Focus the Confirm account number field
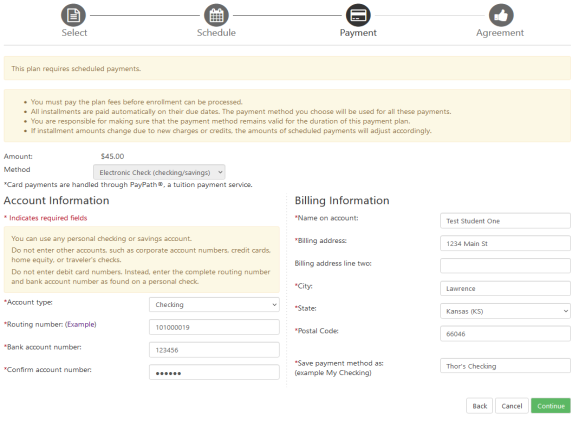 214,372
